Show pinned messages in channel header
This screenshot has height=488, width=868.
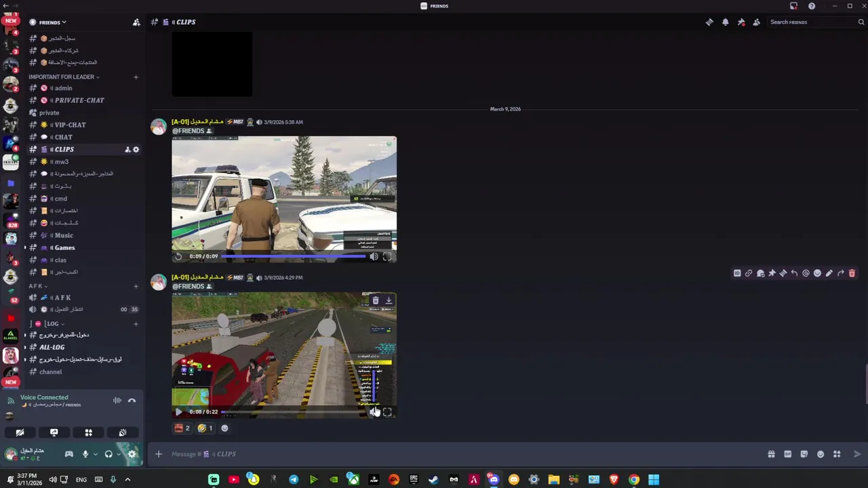[741, 22]
